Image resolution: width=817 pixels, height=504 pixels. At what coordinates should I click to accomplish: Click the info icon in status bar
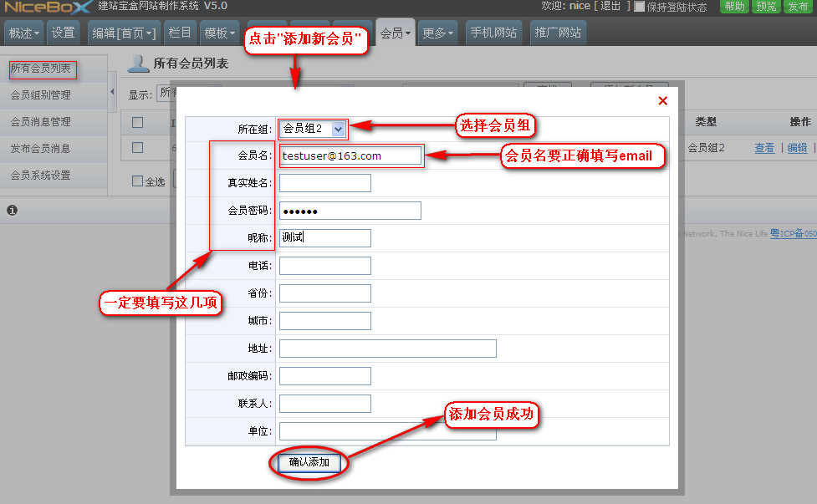coord(12,210)
